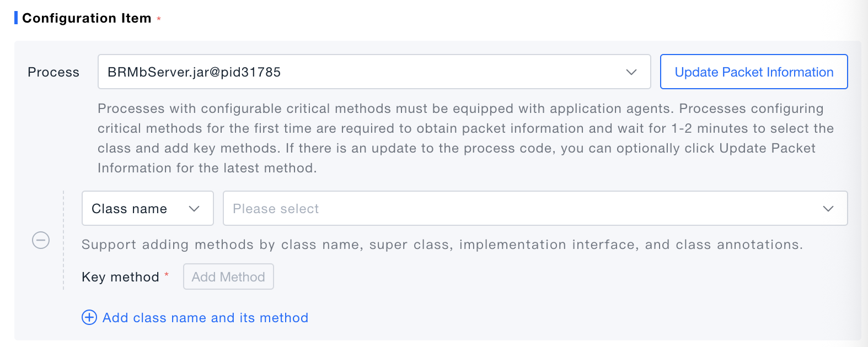868x347 pixels.
Task: Select the Configuration Item section heading
Action: tap(87, 18)
